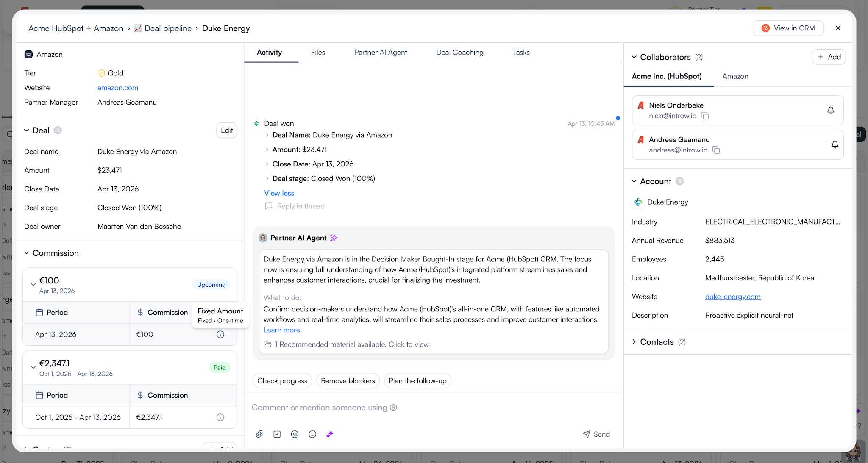The image size is (868, 463).
Task: Select the Amazon collaborators tab
Action: click(735, 76)
